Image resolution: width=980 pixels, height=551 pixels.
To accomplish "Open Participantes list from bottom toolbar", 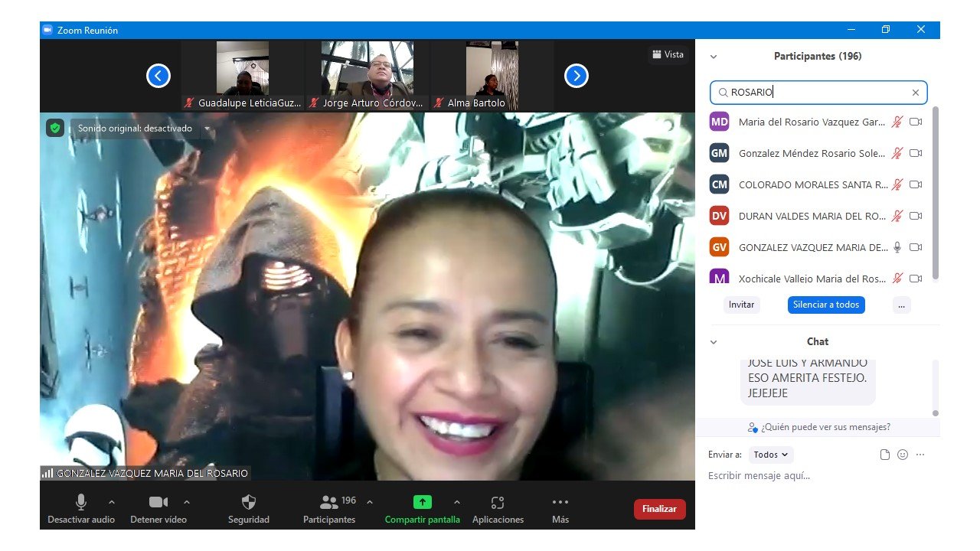I will 329,503.
